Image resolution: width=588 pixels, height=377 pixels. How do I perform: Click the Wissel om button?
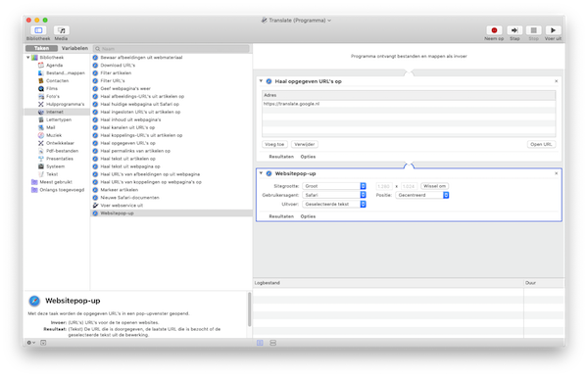(434, 186)
